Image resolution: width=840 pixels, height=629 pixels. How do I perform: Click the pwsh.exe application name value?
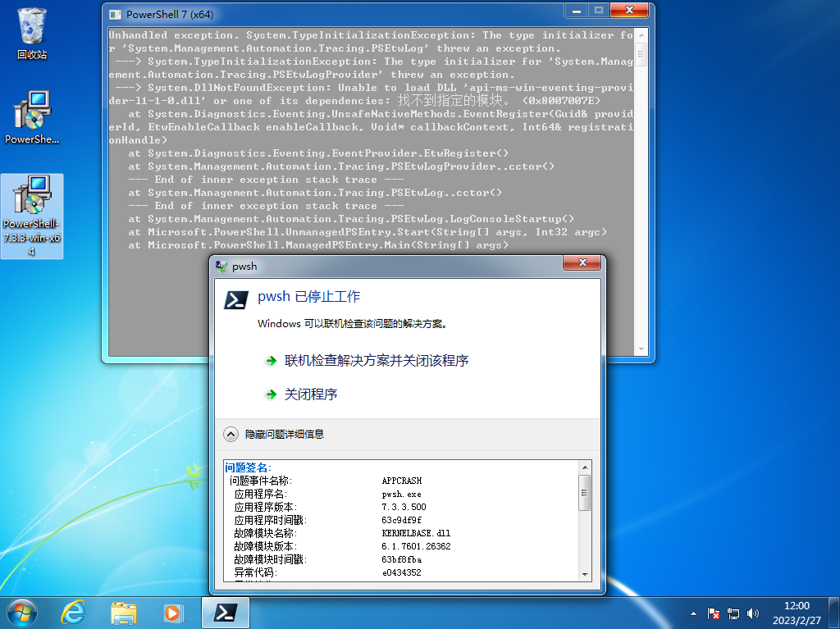[401, 494]
